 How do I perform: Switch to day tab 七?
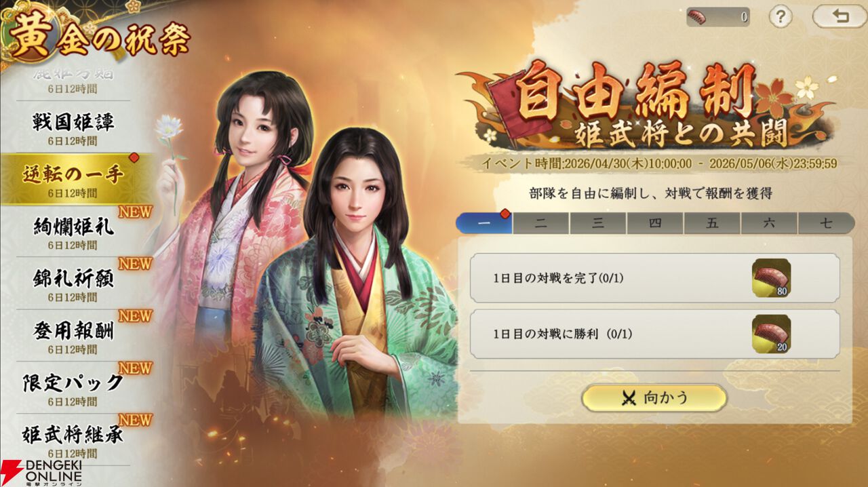[x=826, y=223]
